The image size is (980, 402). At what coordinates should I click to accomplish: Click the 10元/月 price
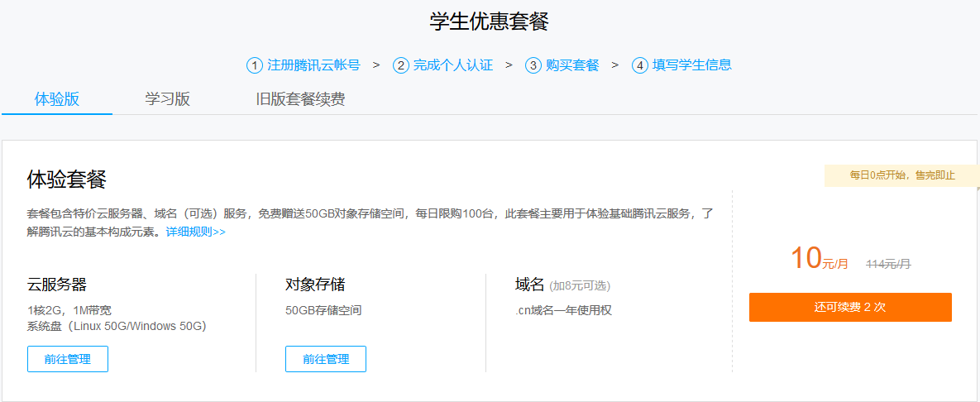pos(820,259)
